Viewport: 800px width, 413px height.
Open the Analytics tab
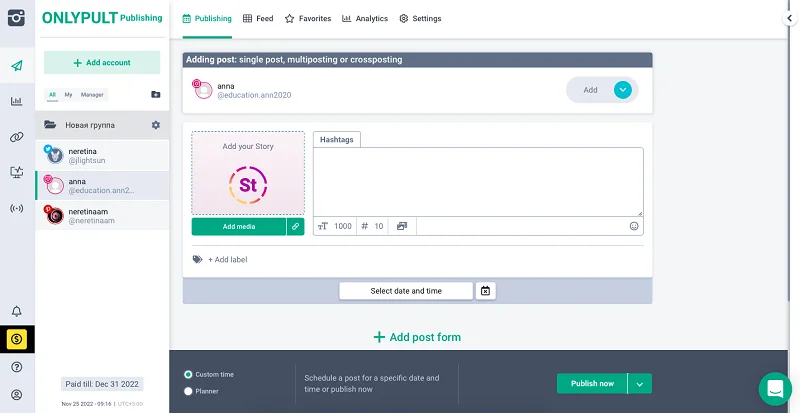[x=364, y=18]
